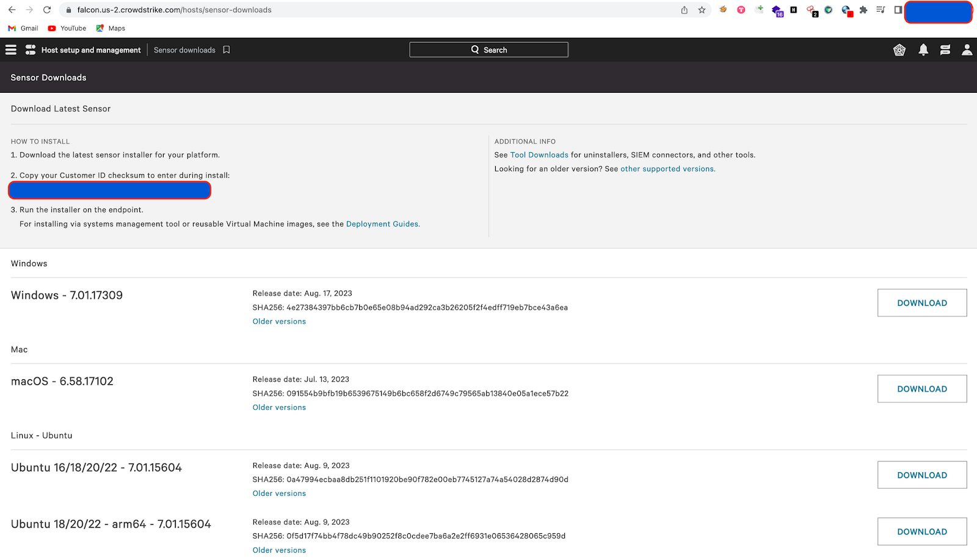
Task: Open the pentagon-shaped icon in the Falcon header
Action: point(899,50)
